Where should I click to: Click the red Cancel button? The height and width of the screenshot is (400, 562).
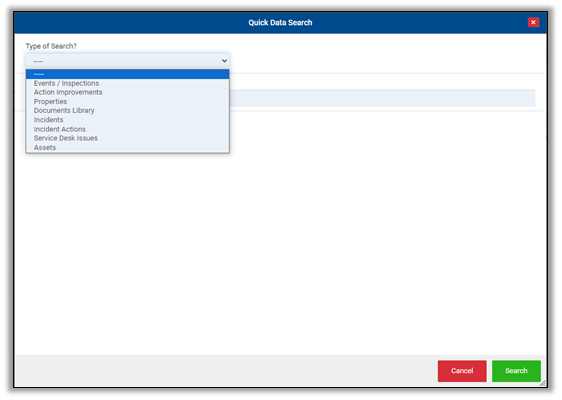(x=462, y=371)
